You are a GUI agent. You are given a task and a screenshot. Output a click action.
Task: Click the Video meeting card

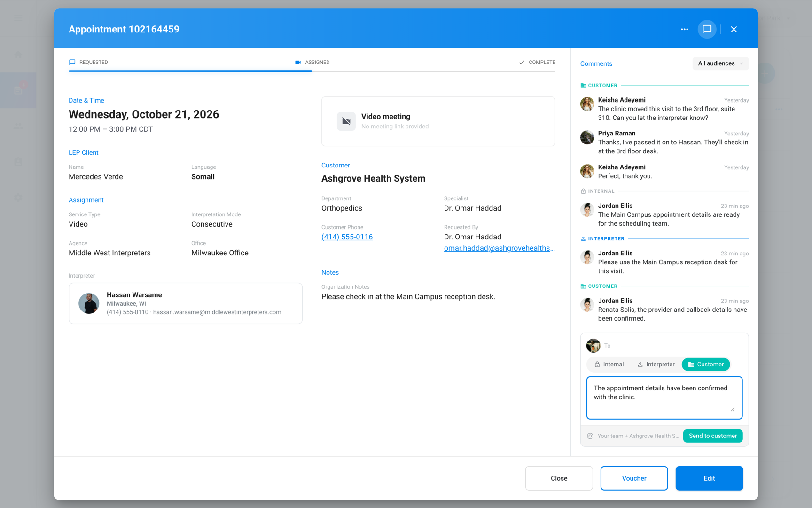pos(438,121)
